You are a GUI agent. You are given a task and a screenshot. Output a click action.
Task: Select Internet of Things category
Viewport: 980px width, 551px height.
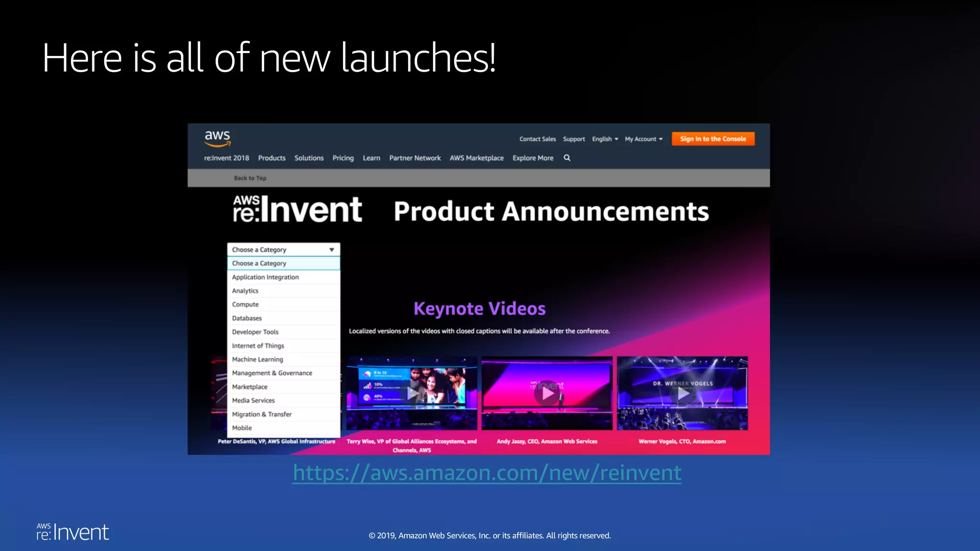point(284,346)
